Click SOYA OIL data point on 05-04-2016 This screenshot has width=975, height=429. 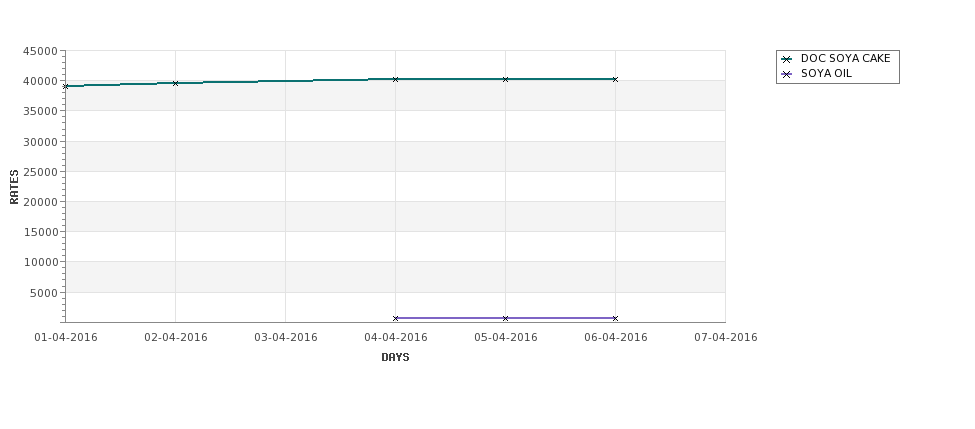point(505,318)
